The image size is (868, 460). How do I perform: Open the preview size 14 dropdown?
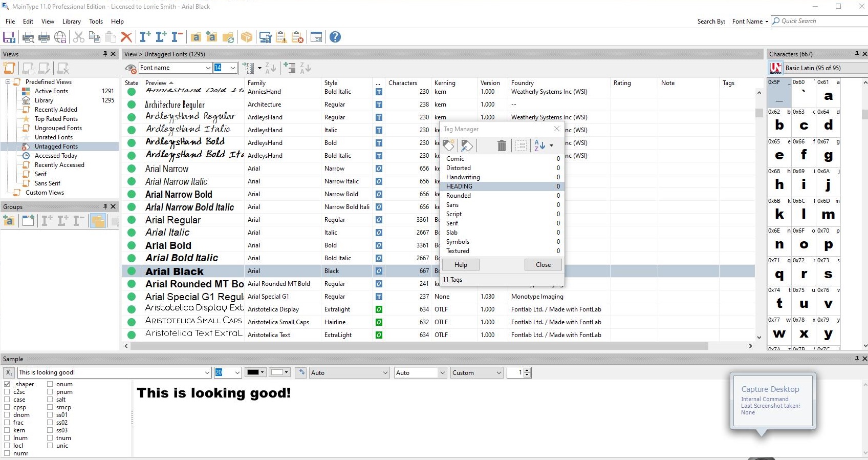point(233,68)
